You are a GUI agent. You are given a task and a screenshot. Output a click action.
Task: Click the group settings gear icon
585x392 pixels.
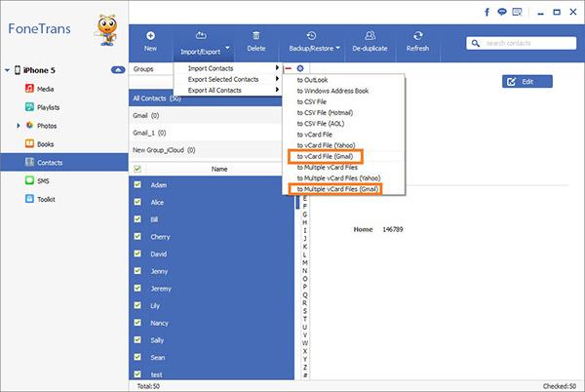pyautogui.click(x=300, y=68)
